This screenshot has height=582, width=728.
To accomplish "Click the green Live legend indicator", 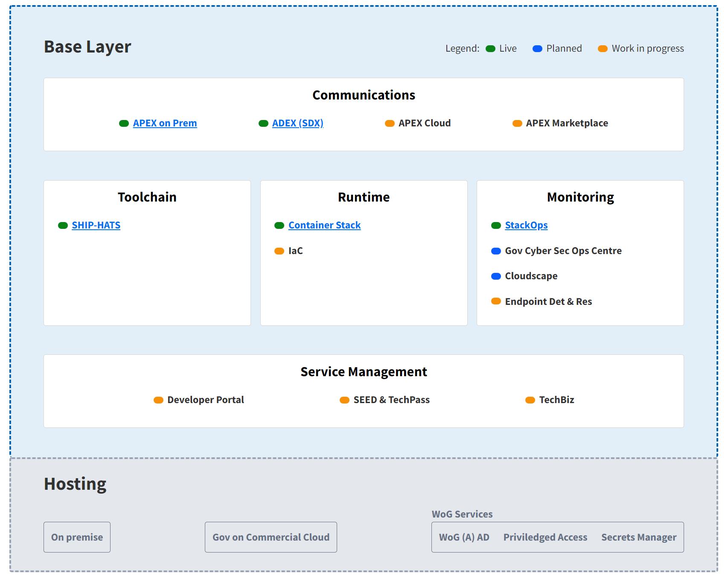I will (490, 49).
